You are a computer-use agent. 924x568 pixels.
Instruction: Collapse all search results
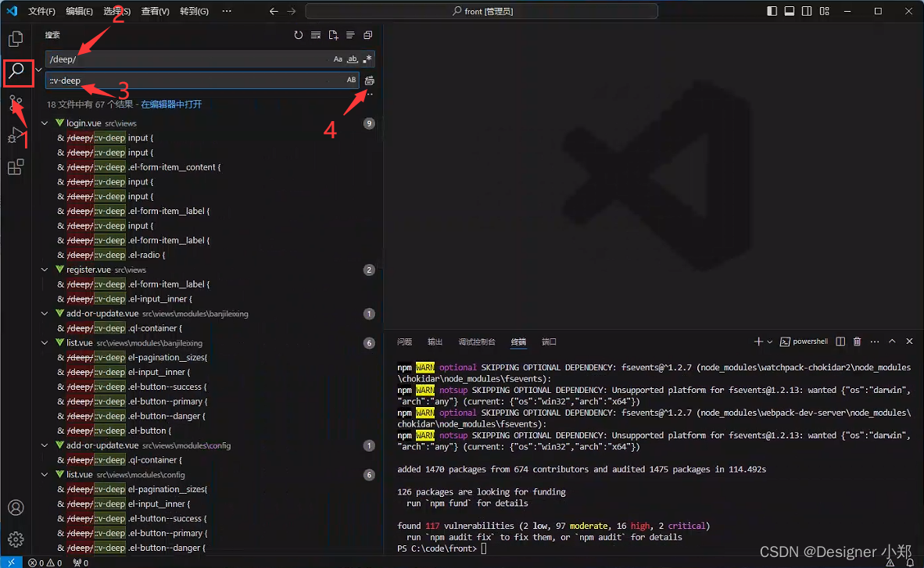pyautogui.click(x=367, y=35)
